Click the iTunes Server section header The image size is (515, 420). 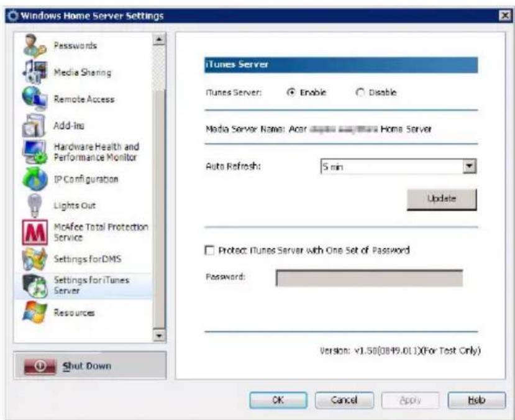click(x=341, y=65)
